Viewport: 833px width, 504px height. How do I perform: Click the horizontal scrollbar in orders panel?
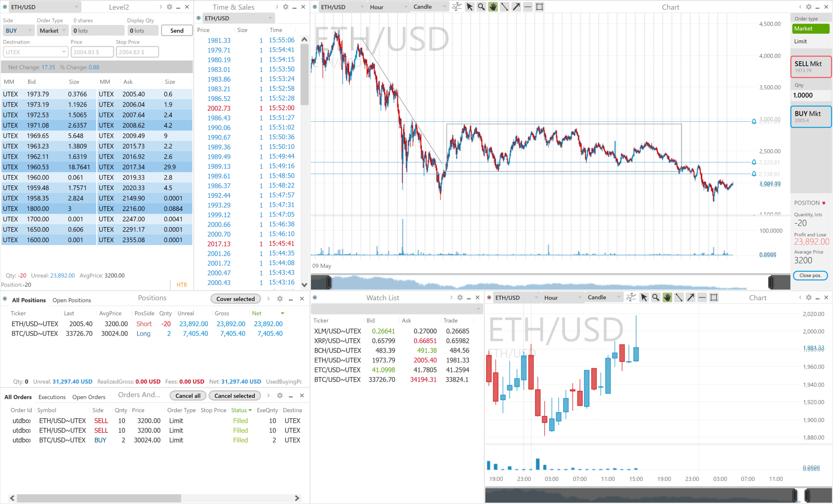pos(99,498)
